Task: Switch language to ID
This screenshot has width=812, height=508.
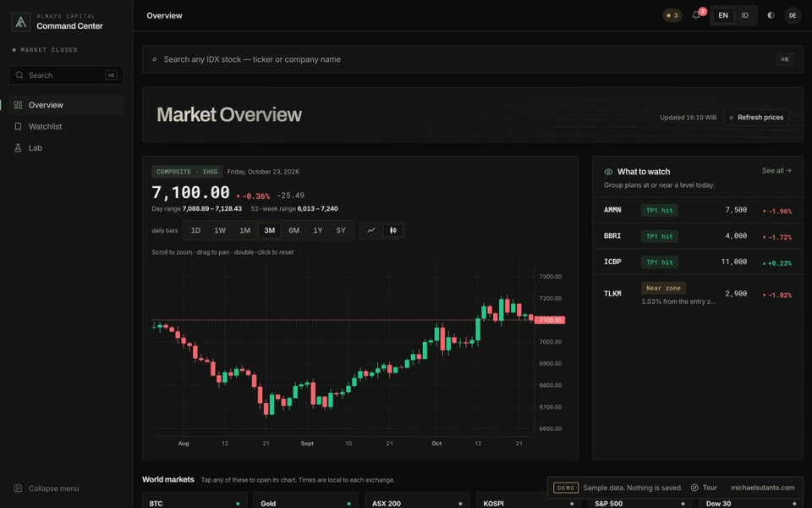Action: click(x=744, y=15)
